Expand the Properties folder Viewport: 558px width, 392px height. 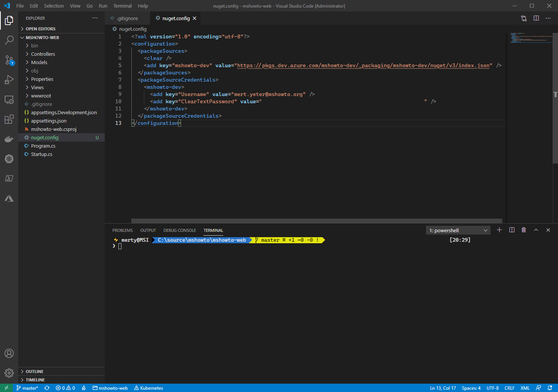point(61,79)
